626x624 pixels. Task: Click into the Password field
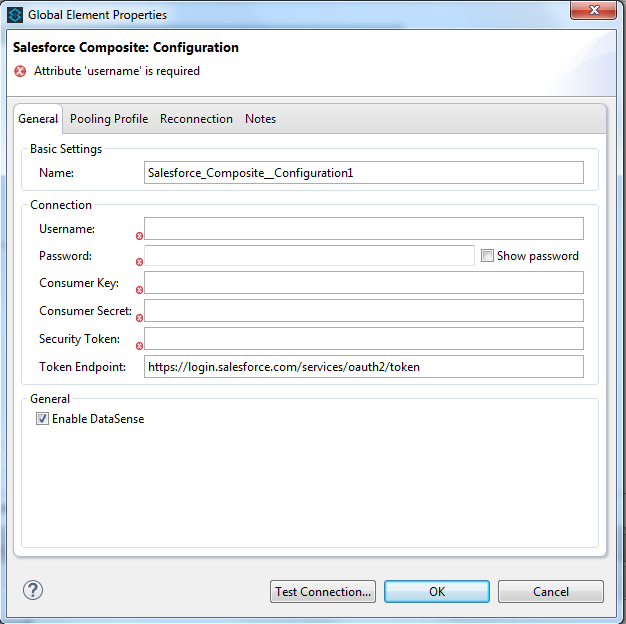(309, 256)
